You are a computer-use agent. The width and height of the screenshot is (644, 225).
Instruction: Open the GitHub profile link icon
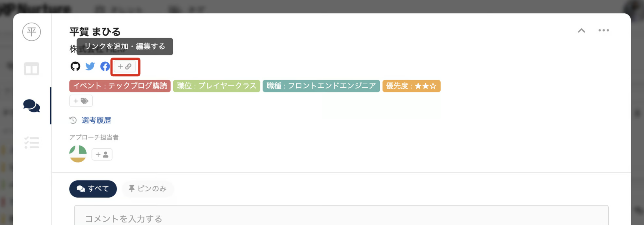(75, 66)
